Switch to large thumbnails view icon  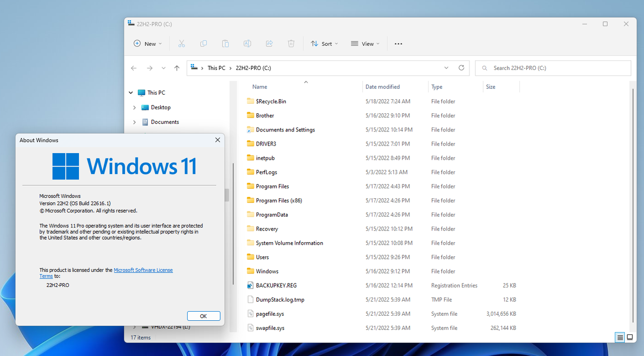tap(629, 337)
